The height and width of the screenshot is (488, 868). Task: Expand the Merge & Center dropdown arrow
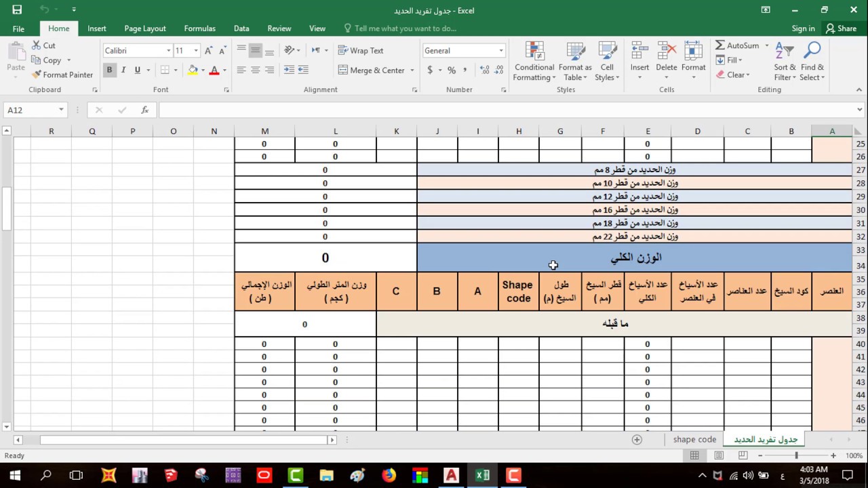[x=412, y=70]
